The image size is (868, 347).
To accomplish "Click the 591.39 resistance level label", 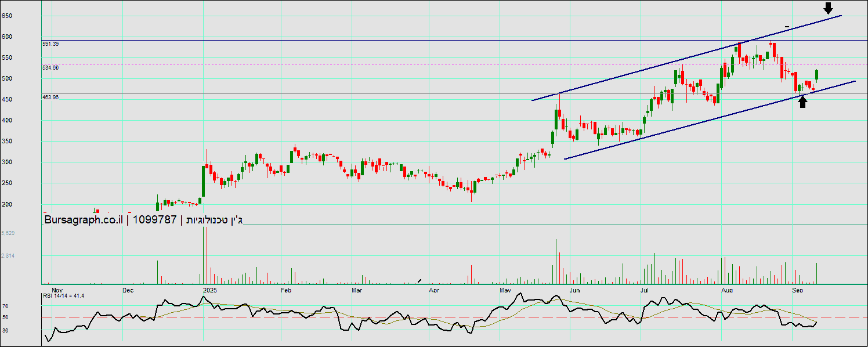I will [50, 44].
